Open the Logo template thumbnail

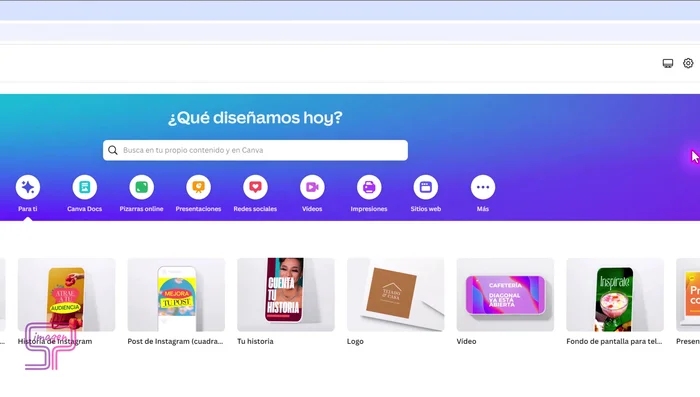[x=396, y=294]
